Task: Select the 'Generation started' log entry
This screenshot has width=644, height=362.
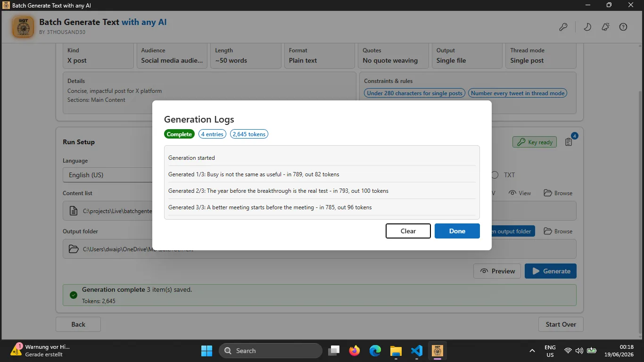Action: pos(322,158)
